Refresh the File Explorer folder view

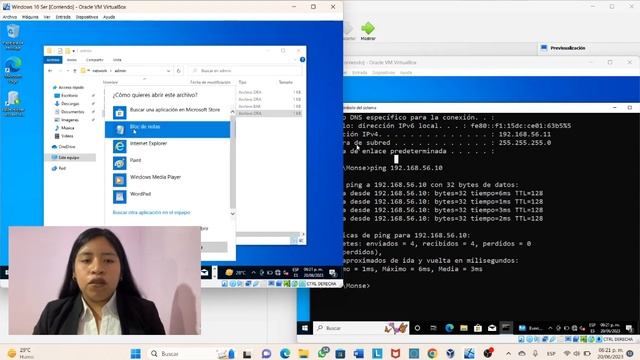178,71
